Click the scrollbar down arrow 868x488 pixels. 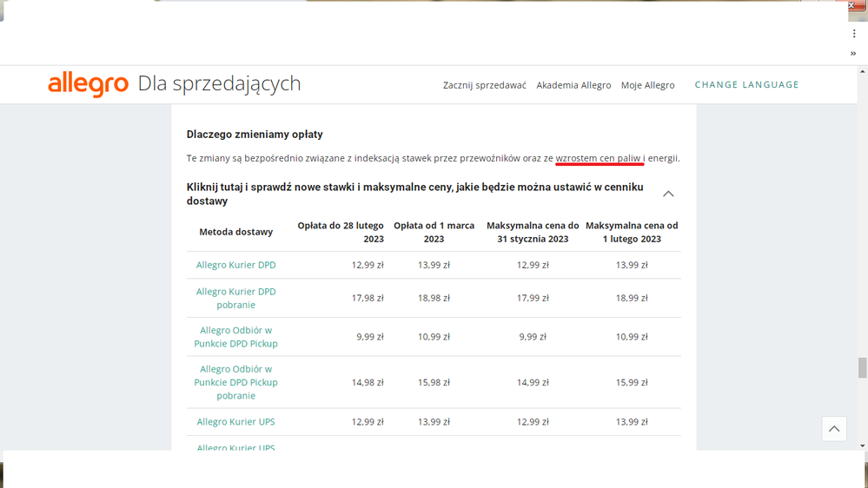tap(862, 445)
